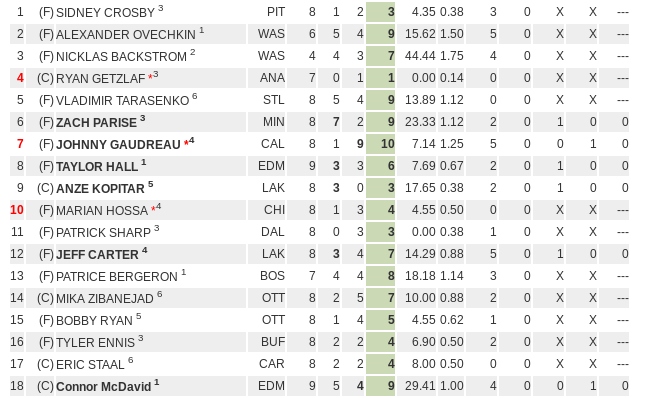Select the bold Zach Parise entry
Image resolution: width=647 pixels, height=398 pixels.
click(x=96, y=122)
